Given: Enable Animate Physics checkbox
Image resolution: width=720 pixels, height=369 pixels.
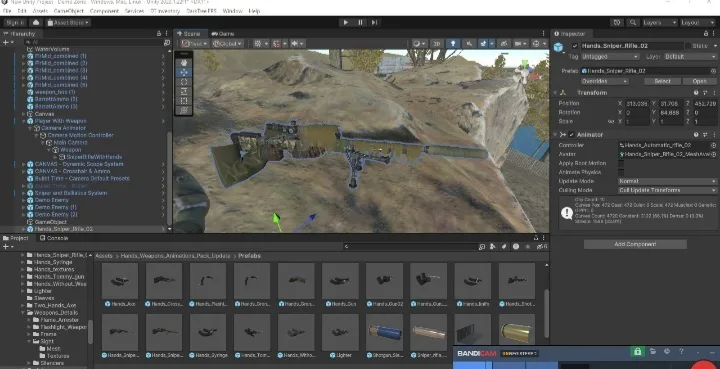Looking at the screenshot, I should 621,172.
